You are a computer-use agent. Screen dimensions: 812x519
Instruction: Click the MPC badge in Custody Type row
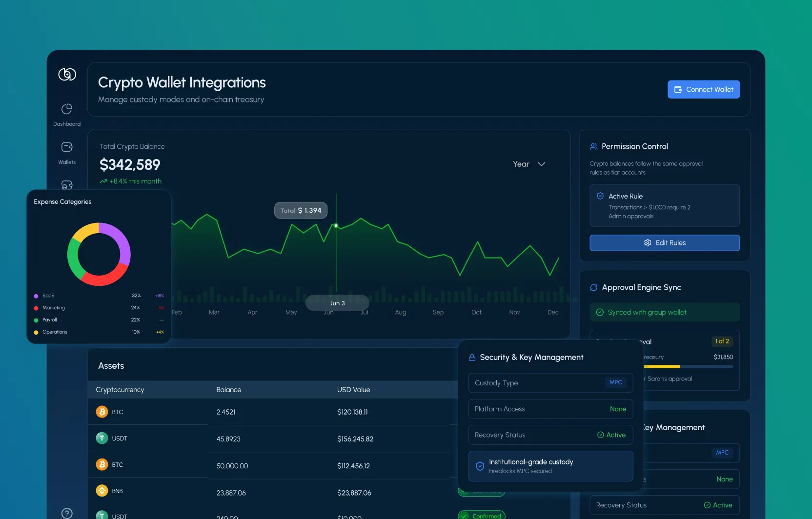pos(616,382)
